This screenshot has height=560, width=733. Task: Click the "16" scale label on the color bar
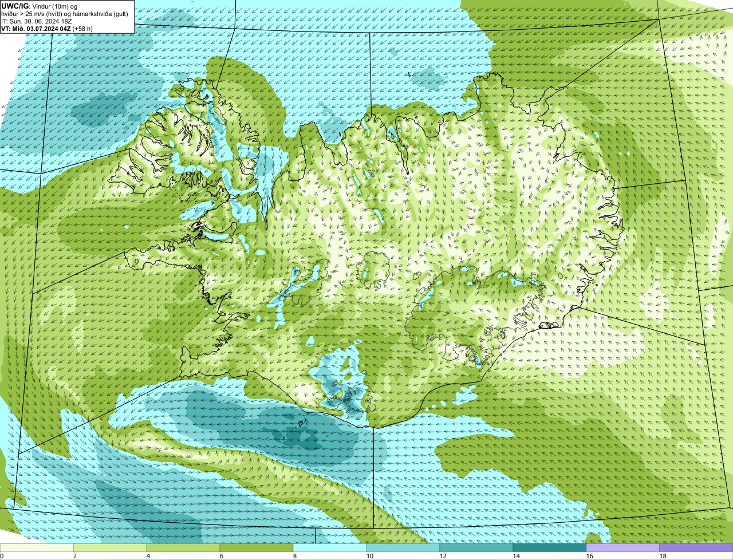point(589,556)
